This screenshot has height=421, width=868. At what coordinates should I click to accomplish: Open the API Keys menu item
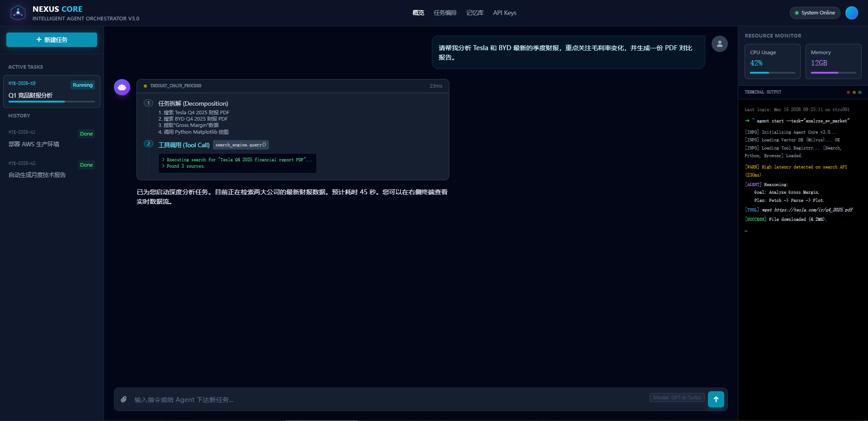pos(504,13)
